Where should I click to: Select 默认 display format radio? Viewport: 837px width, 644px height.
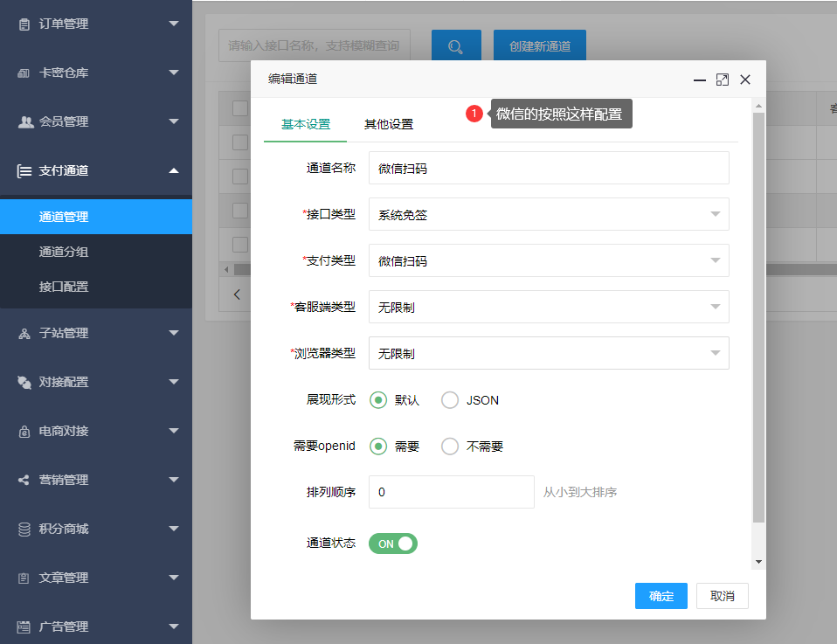[x=378, y=400]
